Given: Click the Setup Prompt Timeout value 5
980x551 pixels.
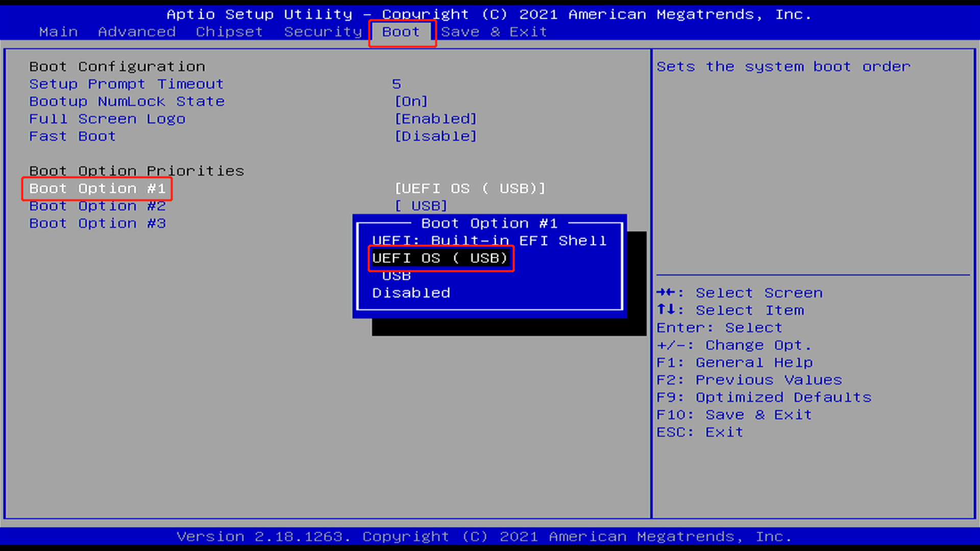Looking at the screenshot, I should coord(397,84).
